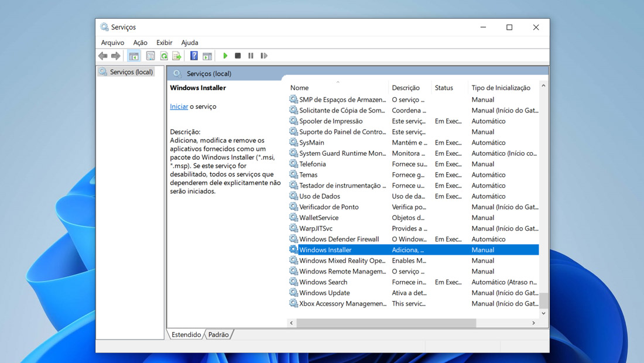
Task: Click the Forward arrow toolbar icon
Action: 116,56
